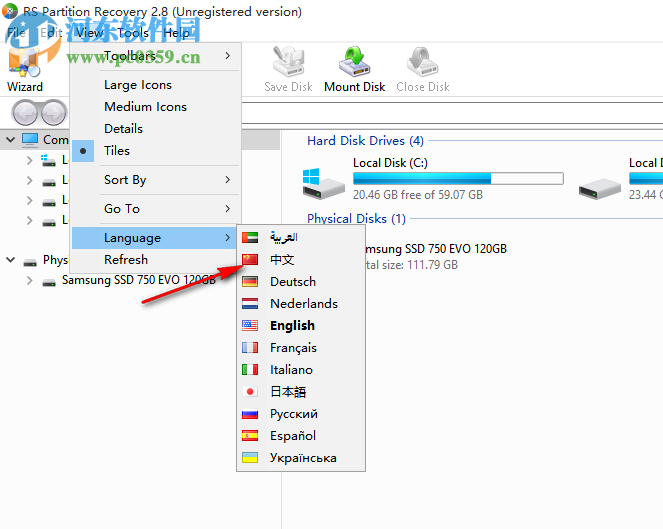Viewport: 663px width, 529px height.
Task: Expand the third local disk tree node
Action: 29,200
